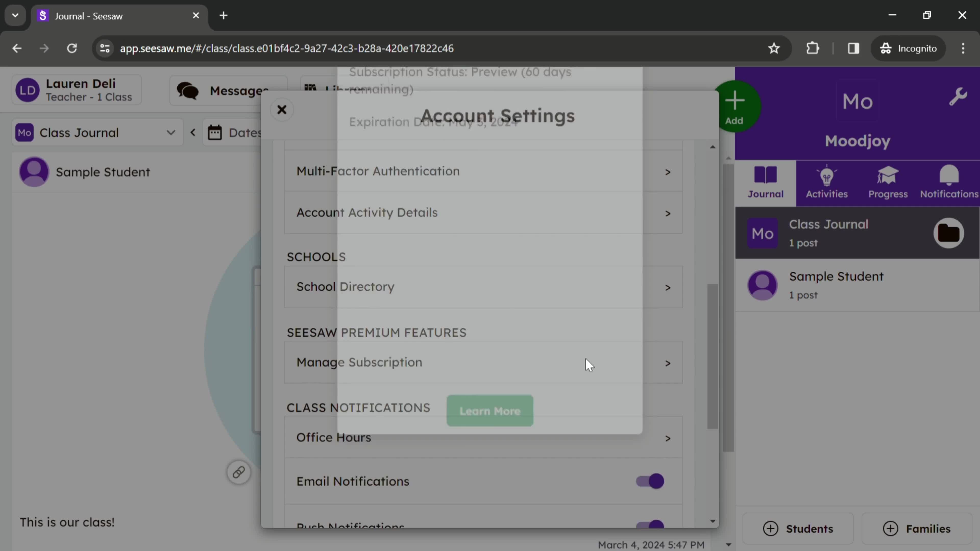Viewport: 980px width, 551px height.
Task: Open browser Extensions icon
Action: click(x=813, y=48)
